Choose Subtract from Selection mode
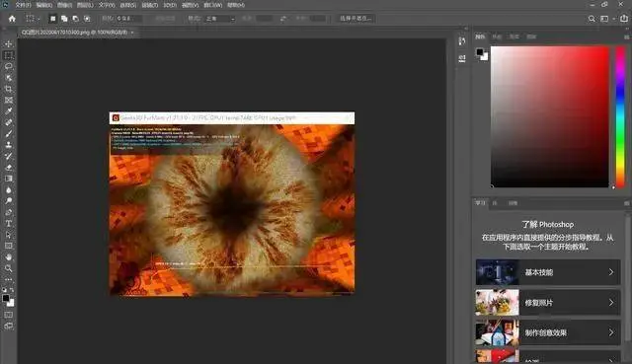Screen dimensions: 632x364 pyautogui.click(x=75, y=19)
